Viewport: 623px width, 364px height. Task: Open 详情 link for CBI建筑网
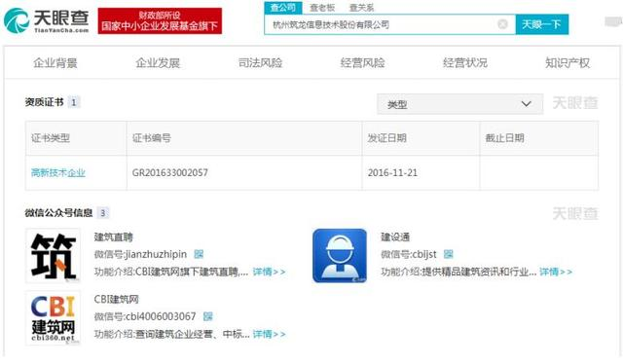click(269, 334)
